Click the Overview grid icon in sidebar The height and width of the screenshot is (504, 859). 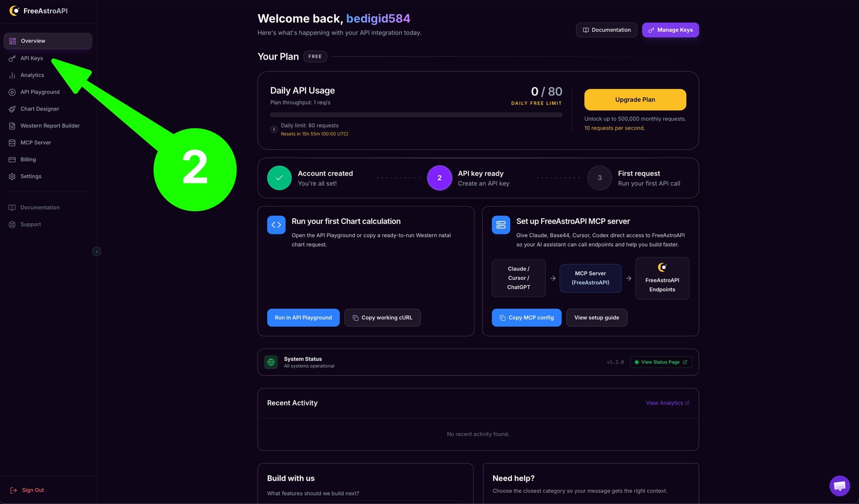pyautogui.click(x=12, y=41)
